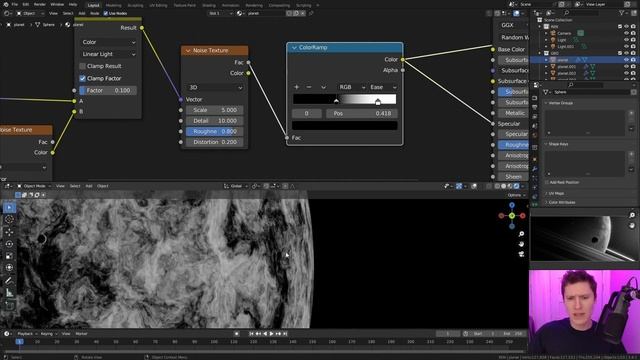640x360 pixels.
Task: Select the Move tool in viewport toolbar
Action: [9, 232]
